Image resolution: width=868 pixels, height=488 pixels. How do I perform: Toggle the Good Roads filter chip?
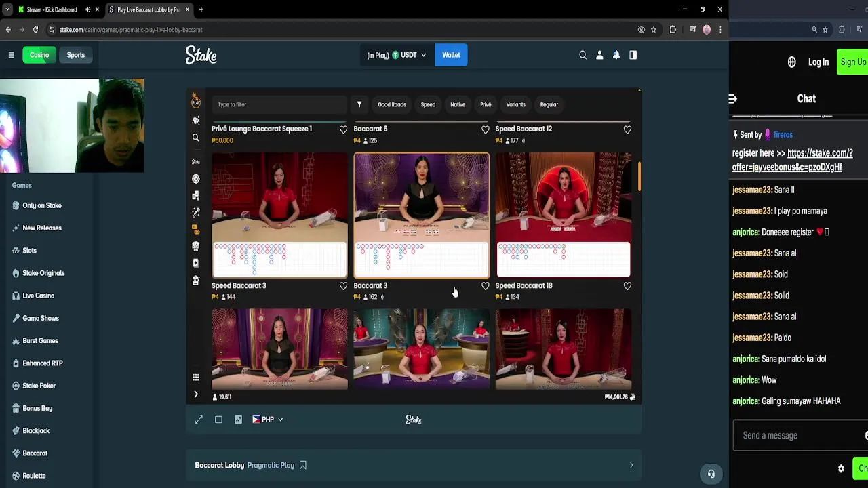(392, 104)
